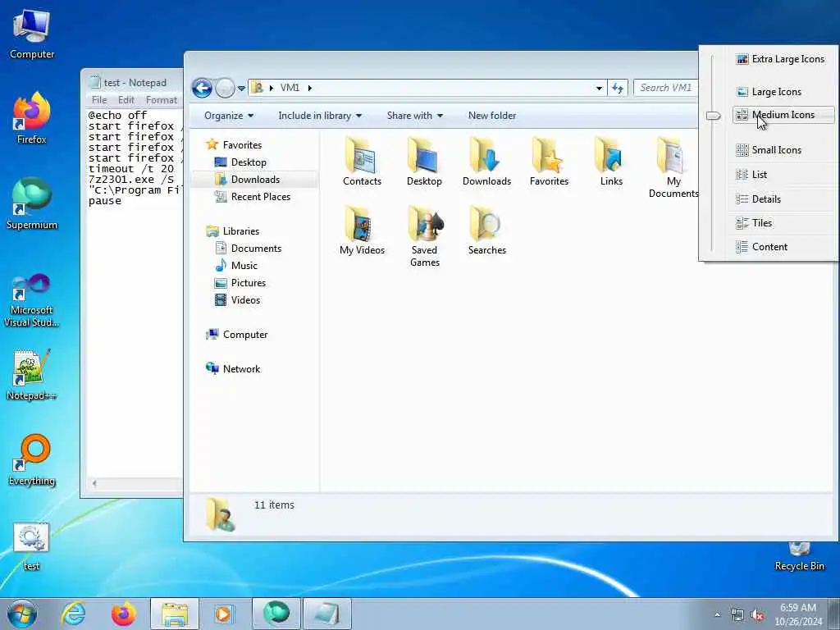Open the My Videos folder
The image size is (840, 630).
362,231
